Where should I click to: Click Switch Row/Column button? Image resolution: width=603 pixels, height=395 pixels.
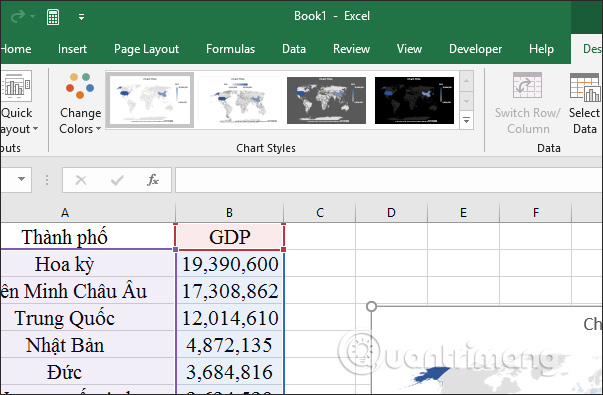(528, 103)
